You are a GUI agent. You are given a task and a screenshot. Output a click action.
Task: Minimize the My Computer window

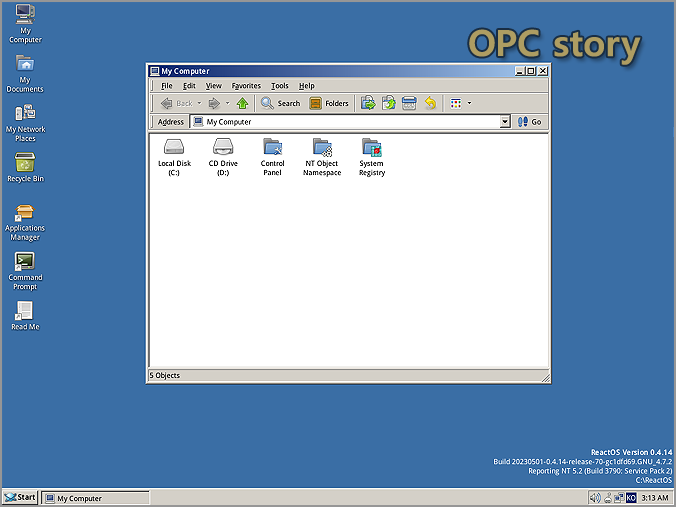pyautogui.click(x=520, y=71)
